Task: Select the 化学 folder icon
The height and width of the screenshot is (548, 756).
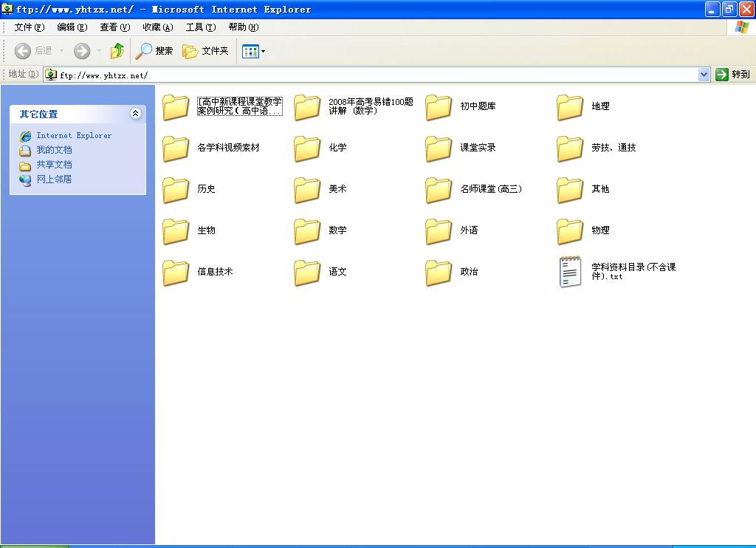Action: coord(307,148)
